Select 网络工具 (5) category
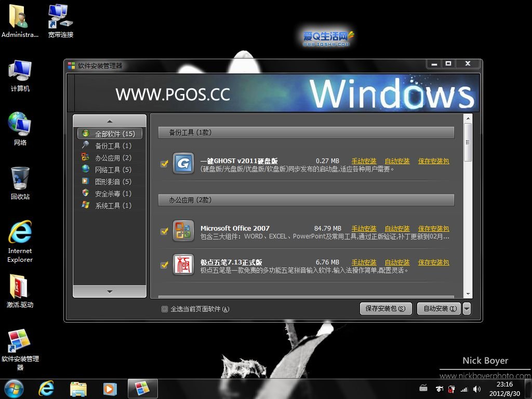The height and width of the screenshot is (399, 532). (x=110, y=170)
